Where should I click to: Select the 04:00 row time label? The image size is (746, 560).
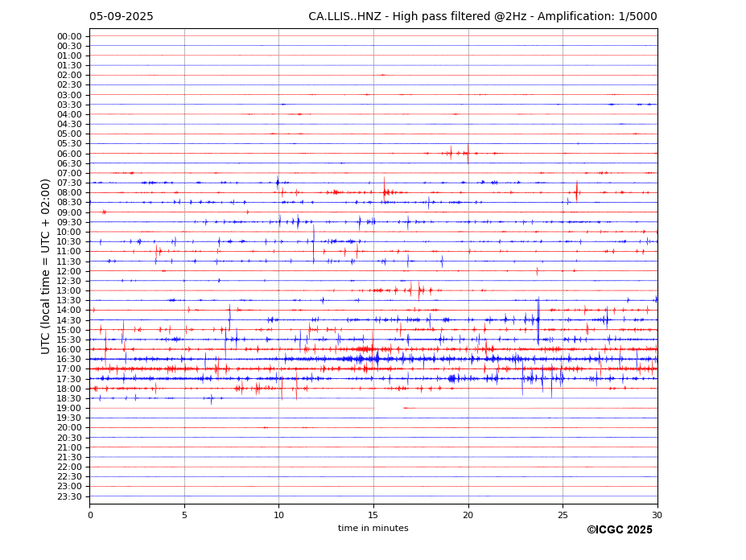pos(69,115)
